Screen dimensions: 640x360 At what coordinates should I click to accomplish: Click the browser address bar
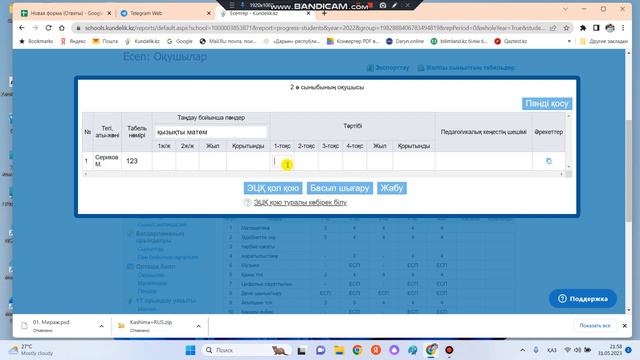(x=314, y=28)
